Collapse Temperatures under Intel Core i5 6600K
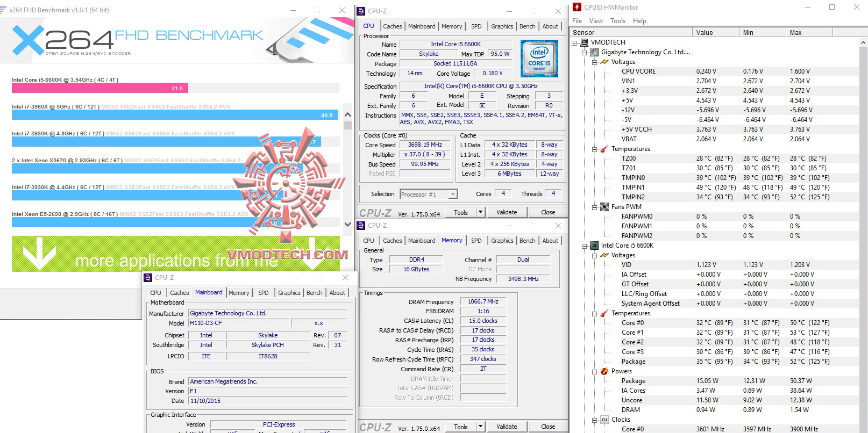The height and width of the screenshot is (433, 868). click(594, 313)
